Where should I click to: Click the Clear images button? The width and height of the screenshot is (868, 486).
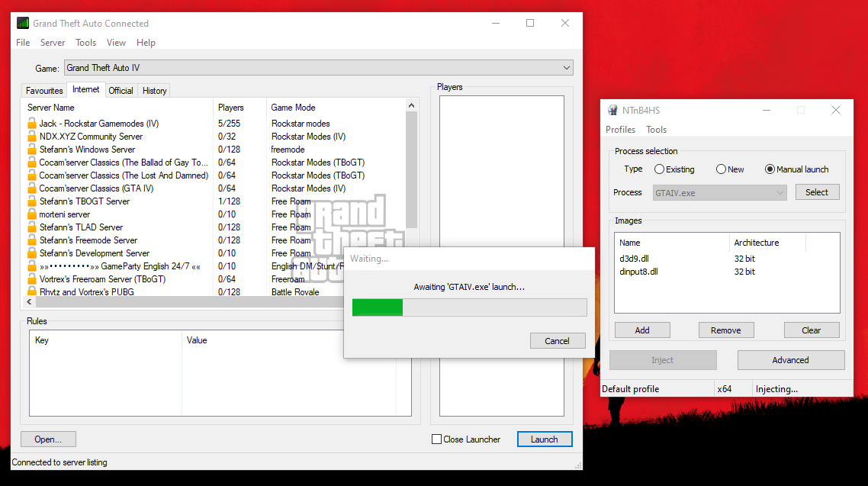click(x=812, y=330)
